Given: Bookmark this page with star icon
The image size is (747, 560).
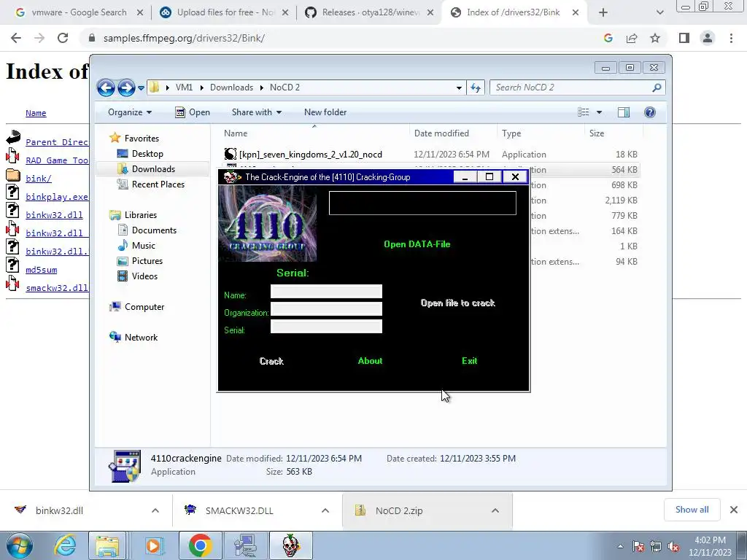Looking at the screenshot, I should [655, 38].
